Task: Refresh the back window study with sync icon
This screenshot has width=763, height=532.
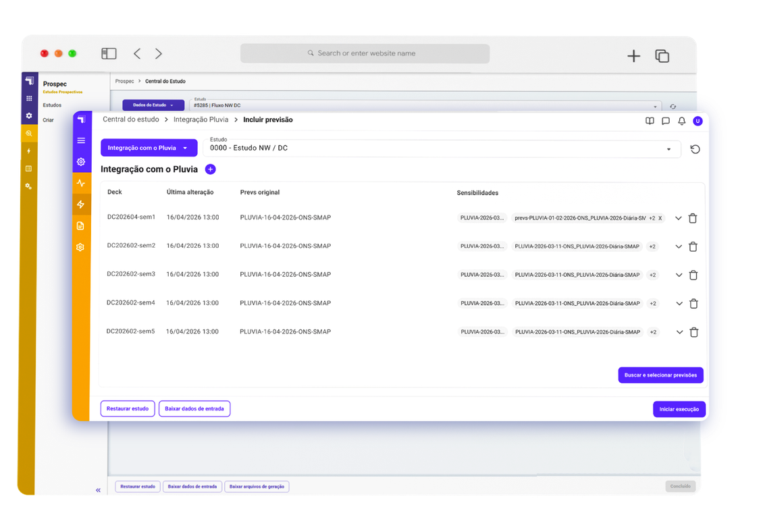Action: click(x=673, y=107)
